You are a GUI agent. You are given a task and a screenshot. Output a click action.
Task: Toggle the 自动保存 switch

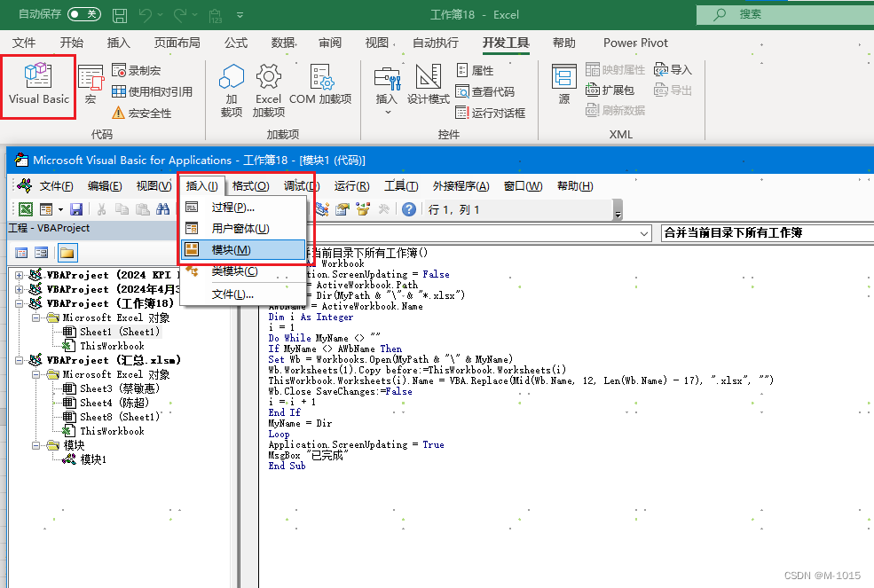(x=84, y=14)
